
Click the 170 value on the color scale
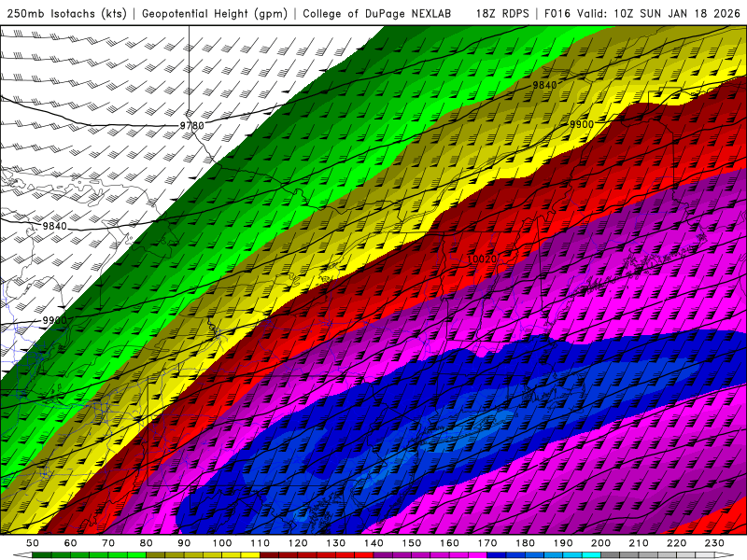[487, 543]
